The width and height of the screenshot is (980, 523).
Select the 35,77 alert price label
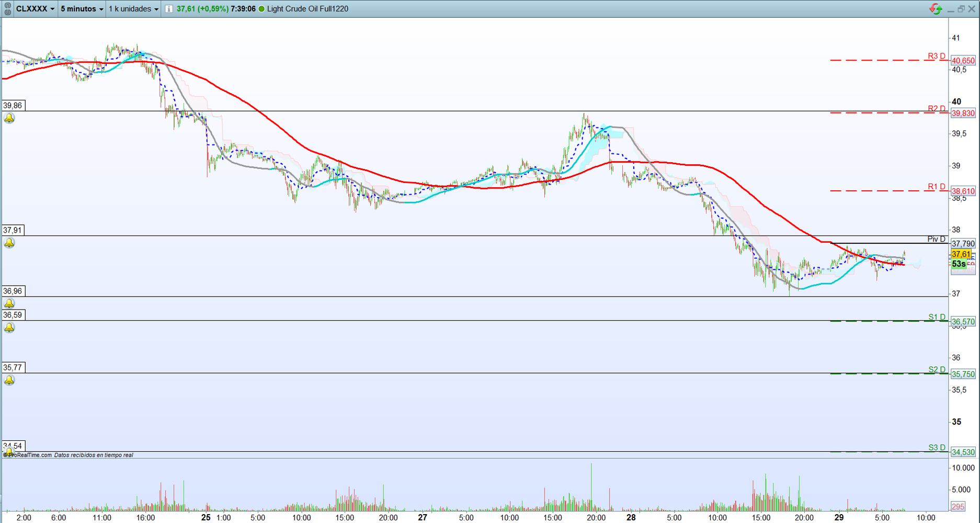pyautogui.click(x=13, y=368)
